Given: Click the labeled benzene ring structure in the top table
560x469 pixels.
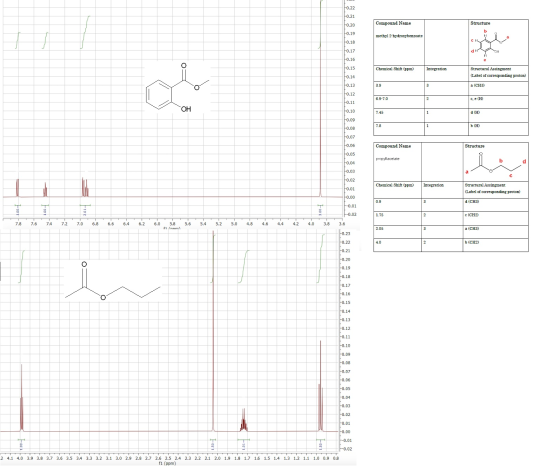Looking at the screenshot, I should coord(489,46).
